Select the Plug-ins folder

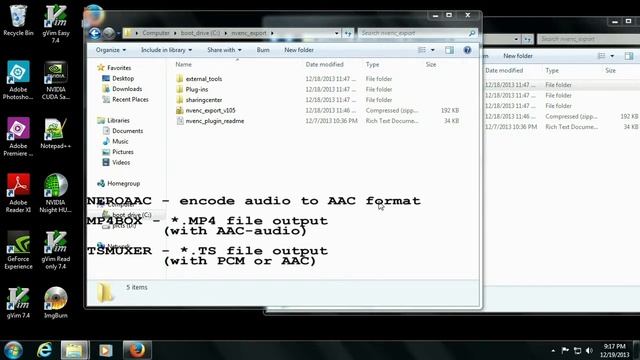192,89
